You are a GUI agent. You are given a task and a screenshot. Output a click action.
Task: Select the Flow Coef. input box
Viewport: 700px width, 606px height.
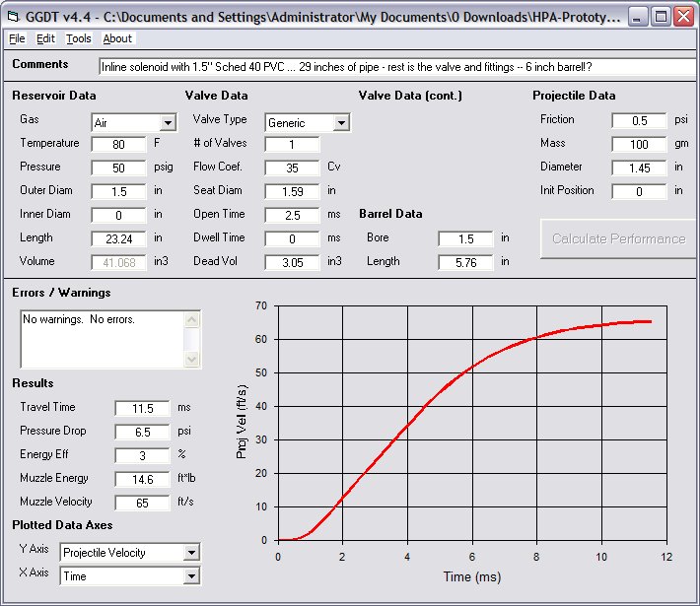292,168
